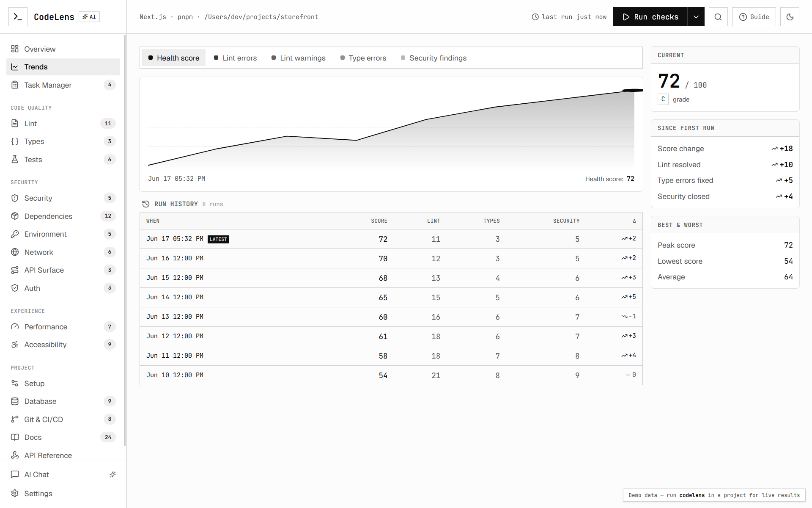This screenshot has height=508, width=812.
Task: Click the AI badge next to CodeLens
Action: pyautogui.click(x=89, y=17)
